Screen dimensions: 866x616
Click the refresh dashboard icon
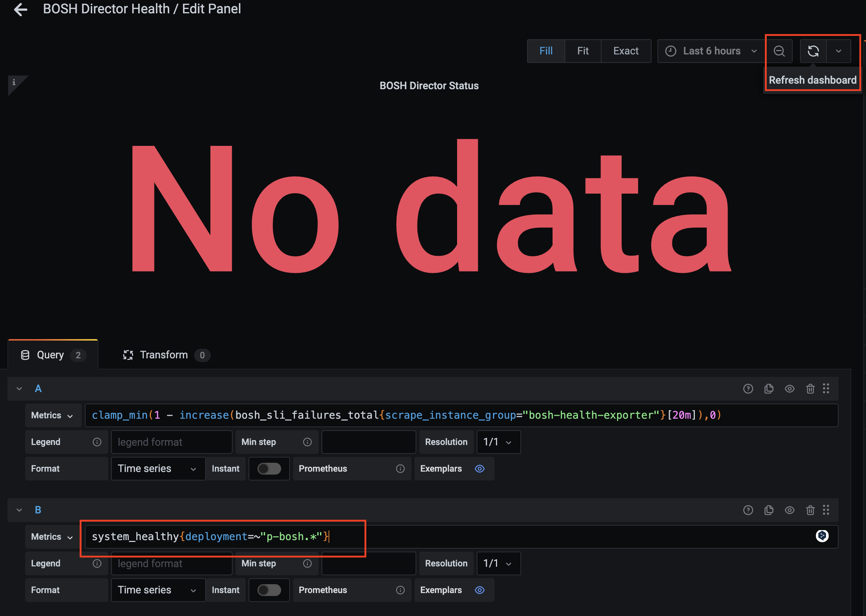coord(813,51)
